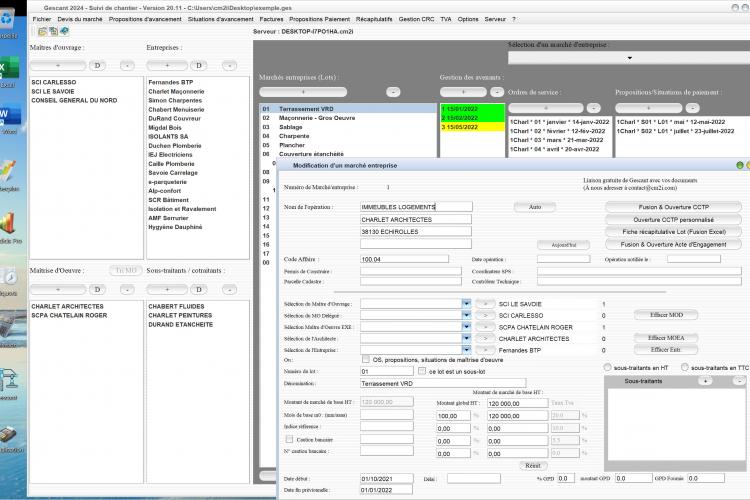
Task: Expand Sélection de l'Architecte dropdown
Action: tap(466, 338)
